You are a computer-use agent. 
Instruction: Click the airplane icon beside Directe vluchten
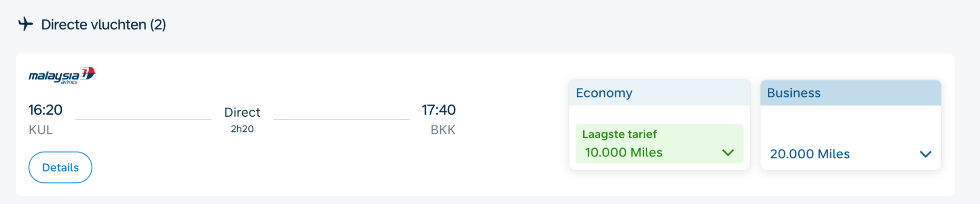25,24
